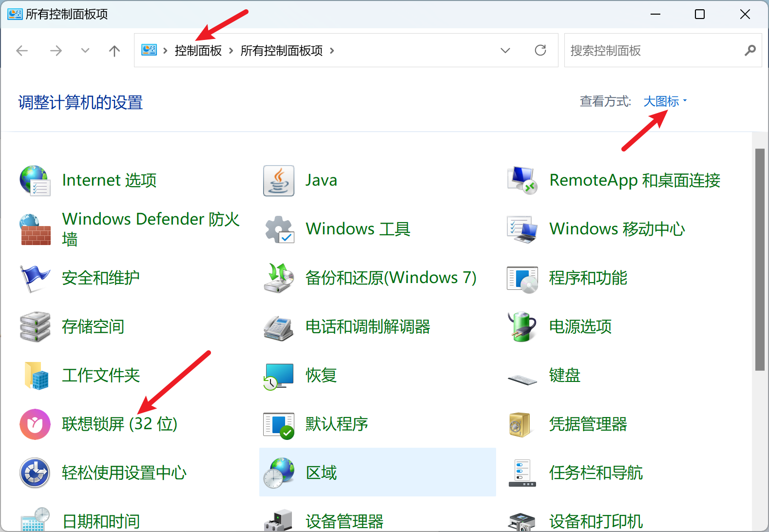Select the 凭据管理器 safe icon
The height and width of the screenshot is (532, 769).
pos(520,424)
